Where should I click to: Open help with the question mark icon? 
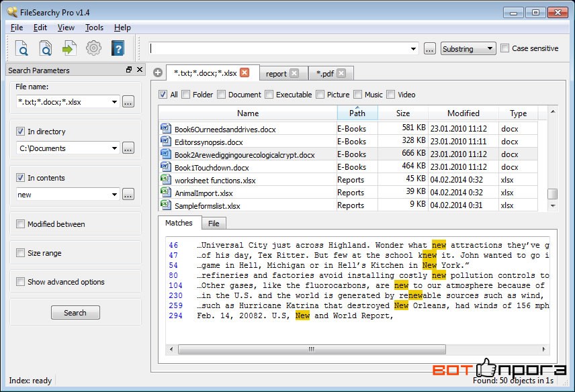pos(118,48)
